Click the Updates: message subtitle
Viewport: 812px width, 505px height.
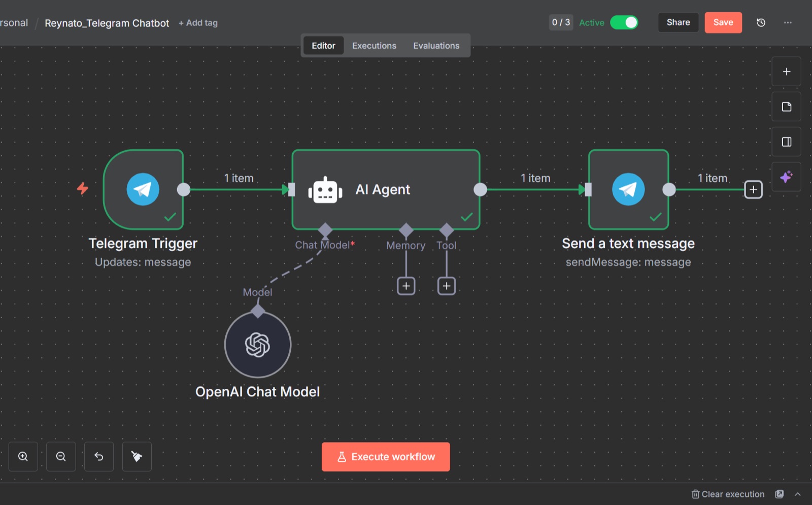(143, 262)
